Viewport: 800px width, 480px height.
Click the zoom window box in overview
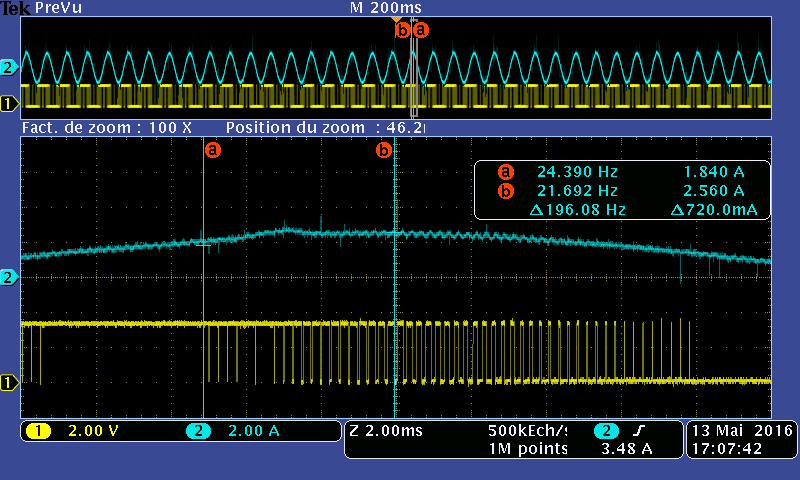coord(414,68)
